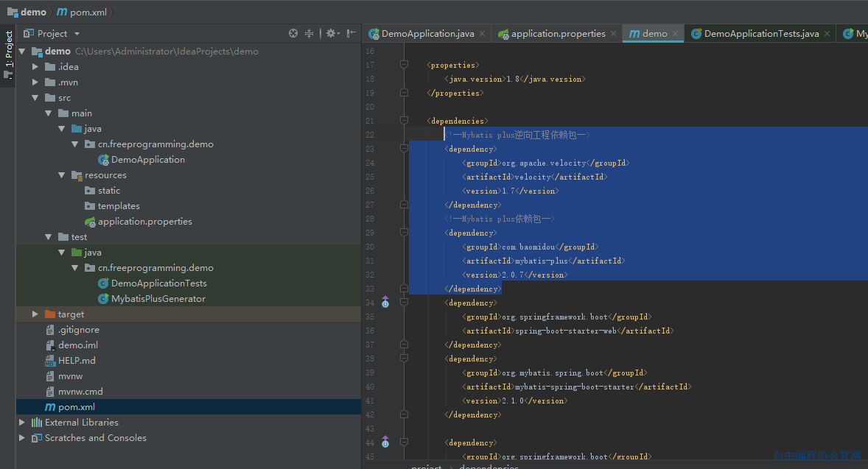Click the collapse all icon in Project panel
868x469 pixels.
point(309,33)
